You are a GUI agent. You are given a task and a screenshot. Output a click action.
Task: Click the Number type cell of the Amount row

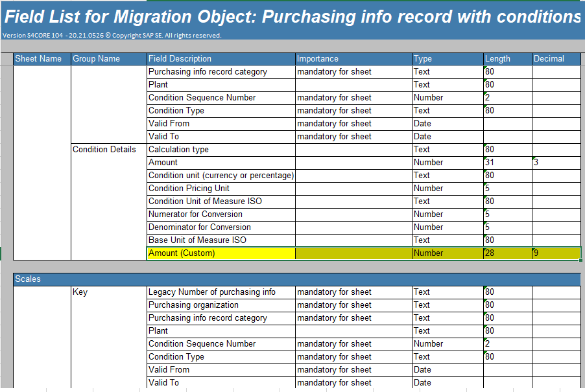pyautogui.click(x=448, y=163)
